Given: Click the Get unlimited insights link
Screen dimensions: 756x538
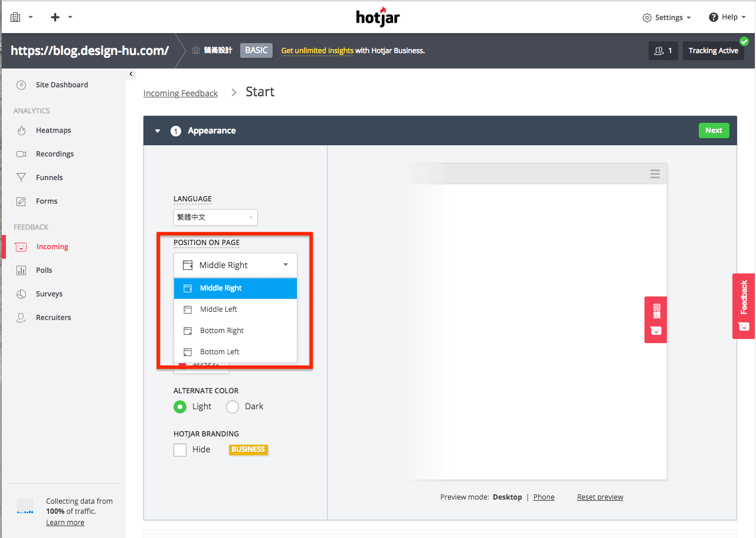Looking at the screenshot, I should pyautogui.click(x=318, y=51).
